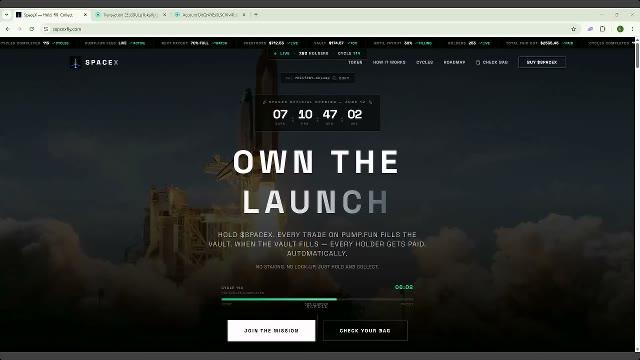Viewport: 640px width, 360px height.
Task: Click the OWN THE headline text
Action: (316, 162)
